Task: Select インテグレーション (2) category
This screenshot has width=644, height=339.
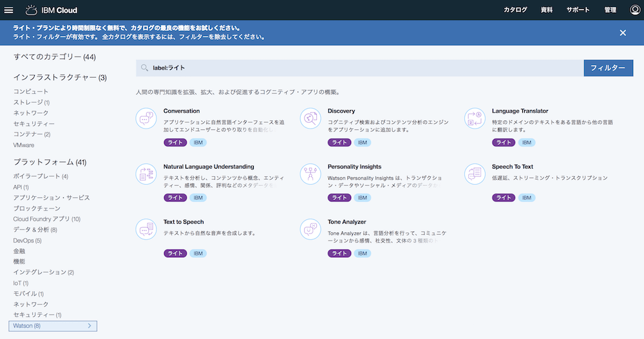Action: (x=44, y=272)
